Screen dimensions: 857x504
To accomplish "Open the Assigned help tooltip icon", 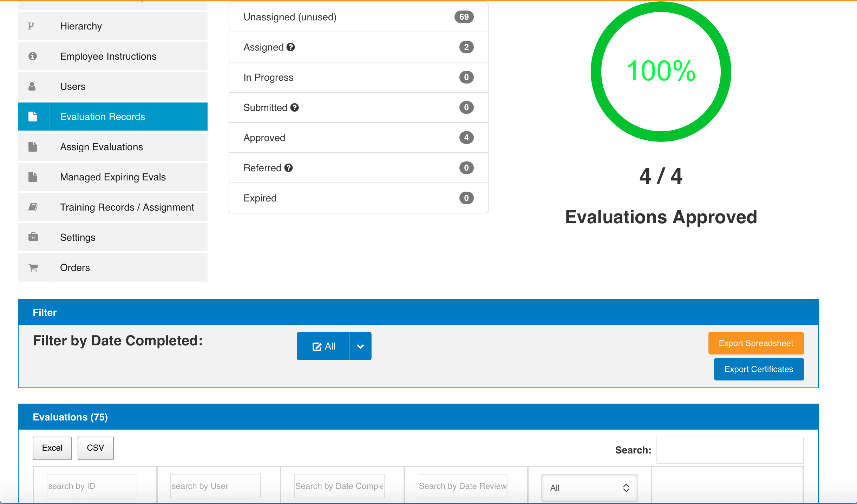I will click(291, 47).
